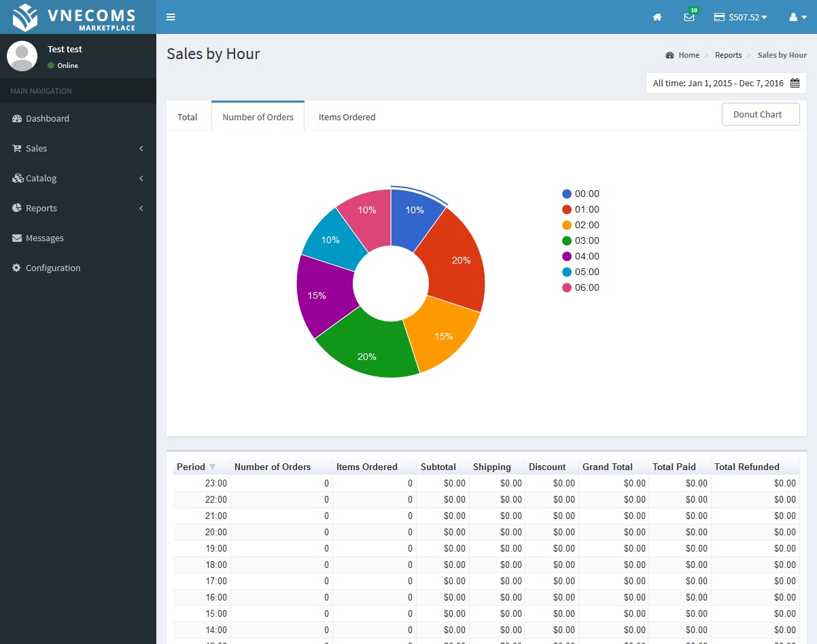The width and height of the screenshot is (817, 644).
Task: Click the credit card balance icon
Action: 719,17
